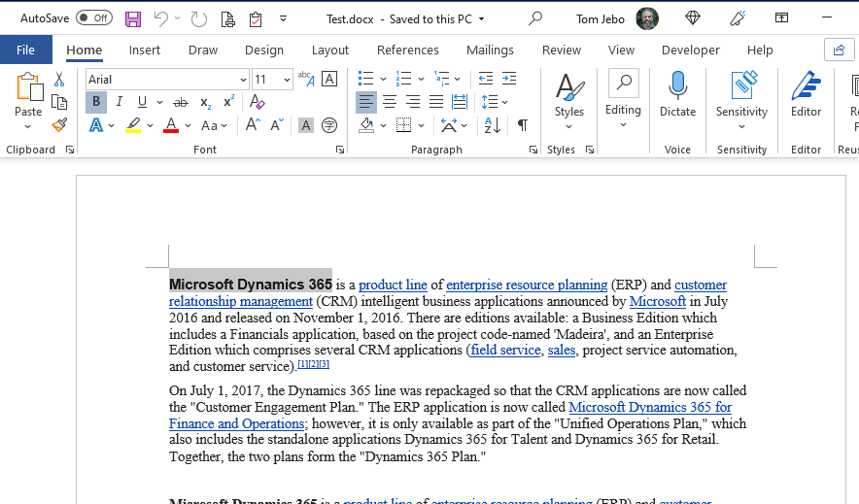This screenshot has height=504, width=859.
Task: Align text right
Action: pos(413,102)
